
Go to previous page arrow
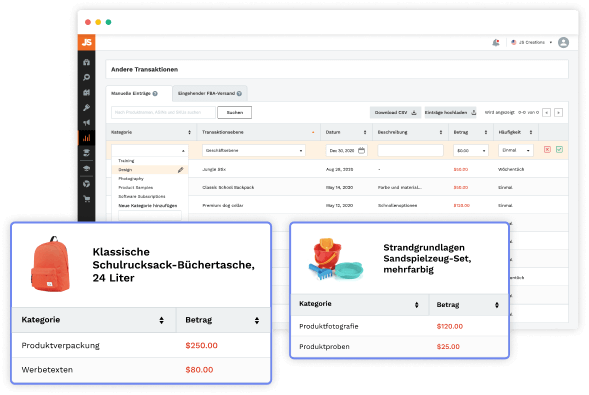coord(547,112)
